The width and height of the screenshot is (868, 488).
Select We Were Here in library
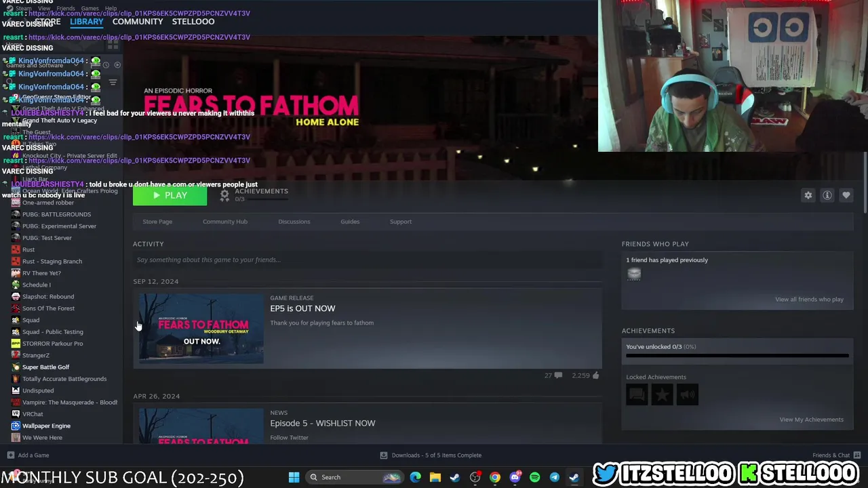coord(42,437)
